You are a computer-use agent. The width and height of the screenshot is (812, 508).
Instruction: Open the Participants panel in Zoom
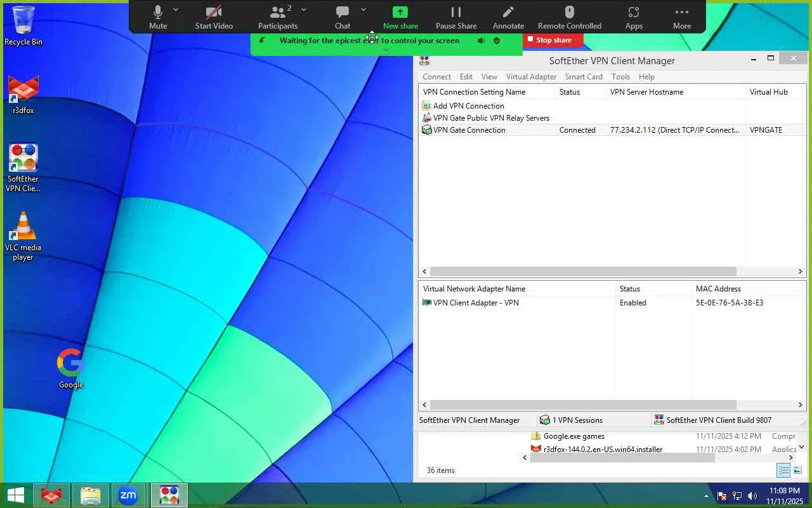(278, 17)
